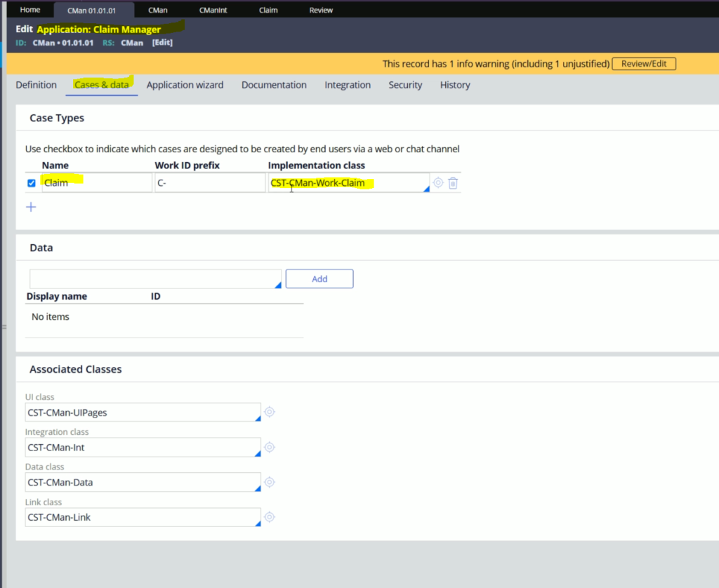719x588 pixels.
Task: Click the empty Data type input
Action: click(x=155, y=279)
